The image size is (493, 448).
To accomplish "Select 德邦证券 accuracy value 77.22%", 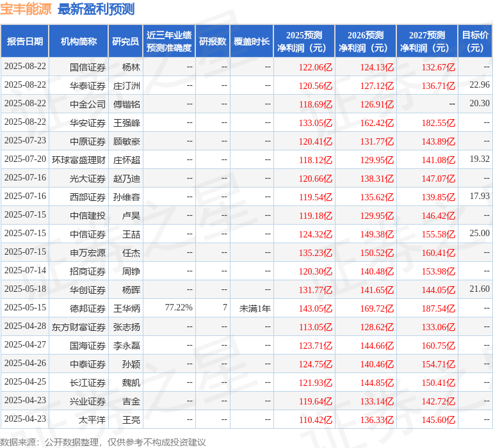I will [x=179, y=308].
